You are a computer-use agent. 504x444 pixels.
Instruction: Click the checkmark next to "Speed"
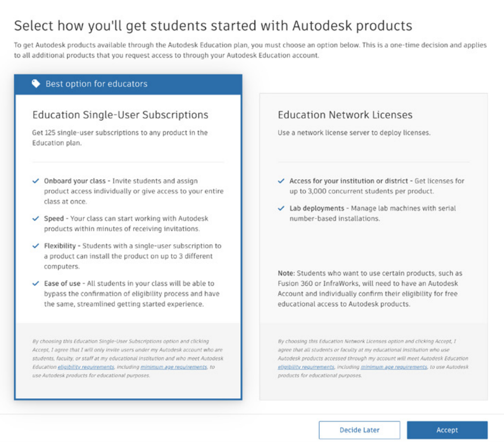click(35, 218)
